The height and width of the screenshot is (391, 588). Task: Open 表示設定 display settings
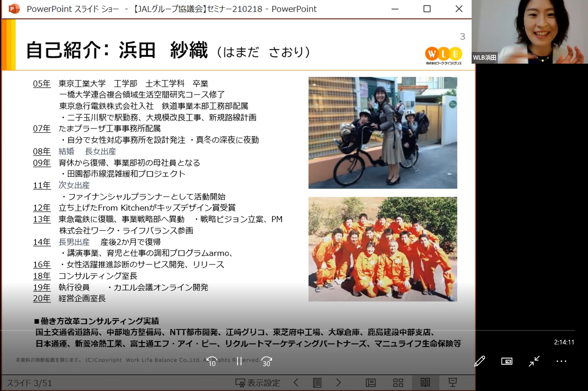pos(258,383)
